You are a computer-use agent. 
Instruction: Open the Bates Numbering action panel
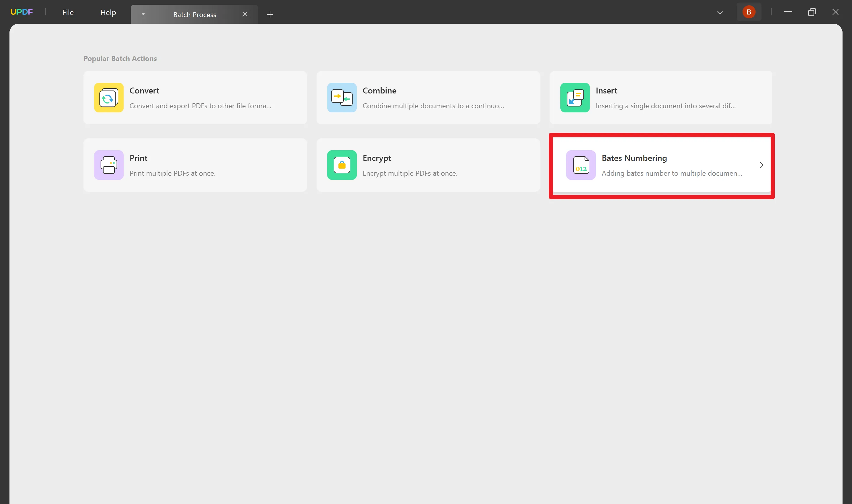[661, 165]
